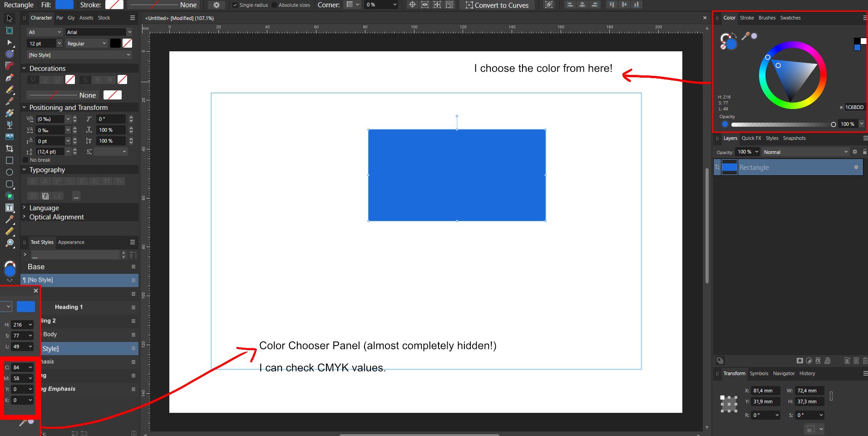
Task: Open the History tab
Action: click(x=807, y=373)
